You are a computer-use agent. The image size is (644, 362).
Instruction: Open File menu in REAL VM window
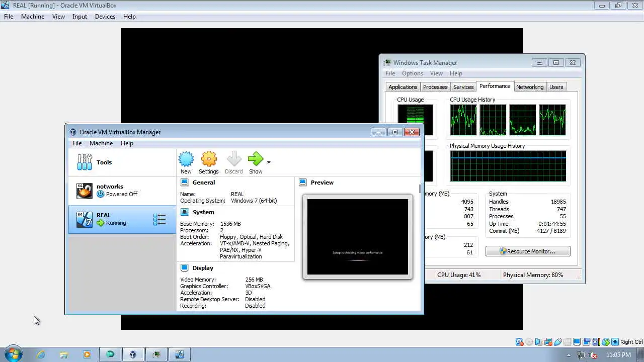[x=9, y=16]
